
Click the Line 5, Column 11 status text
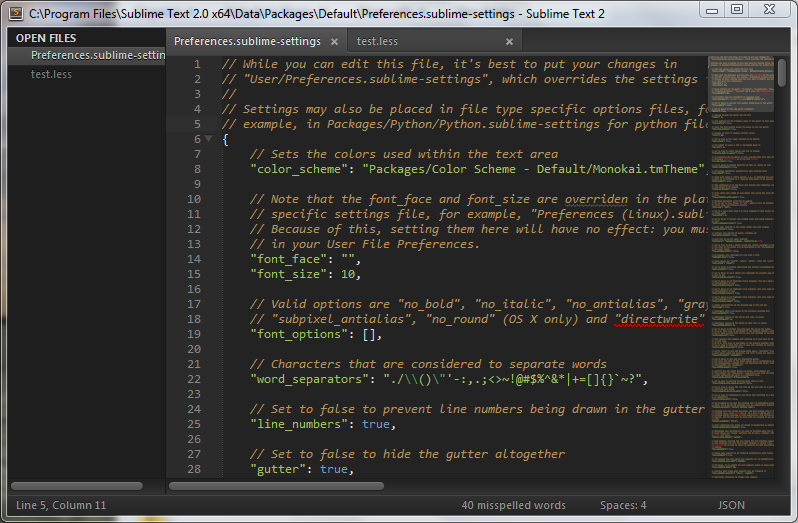click(x=61, y=505)
